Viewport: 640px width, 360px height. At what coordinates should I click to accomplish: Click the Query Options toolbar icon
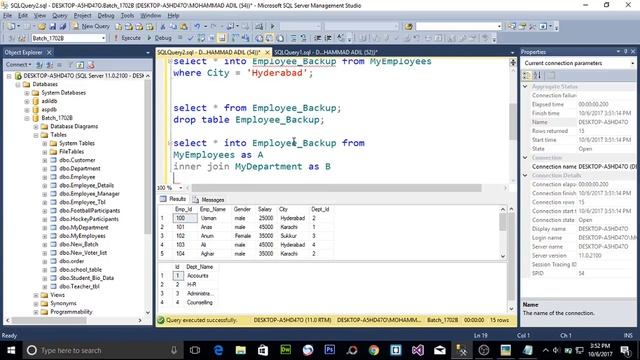pos(212,38)
